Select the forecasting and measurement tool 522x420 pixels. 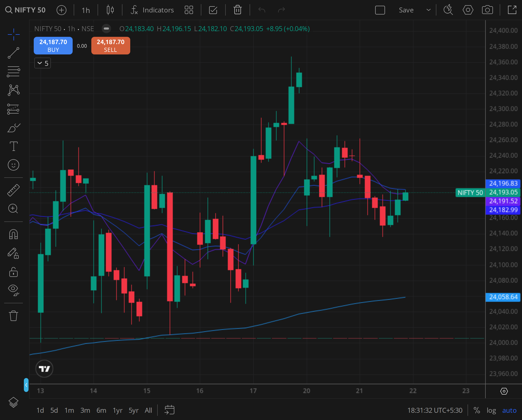pos(13,109)
